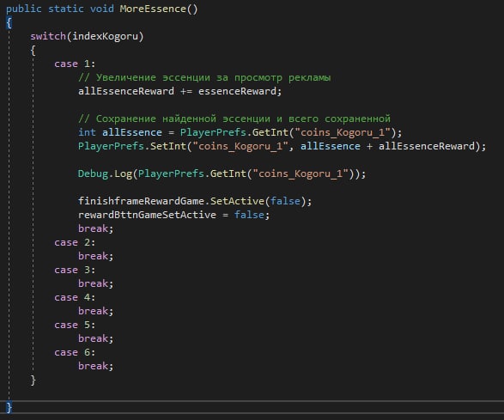
Task: Click the 'case 2:' label
Action: pyautogui.click(x=75, y=242)
